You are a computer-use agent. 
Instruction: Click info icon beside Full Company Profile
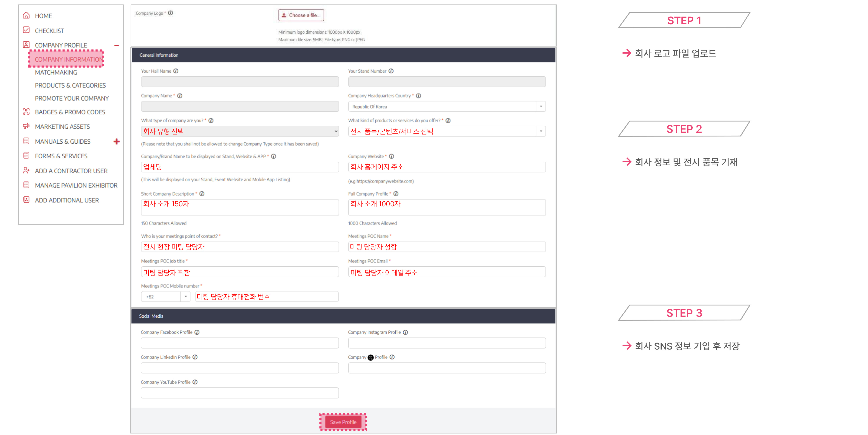396,194
